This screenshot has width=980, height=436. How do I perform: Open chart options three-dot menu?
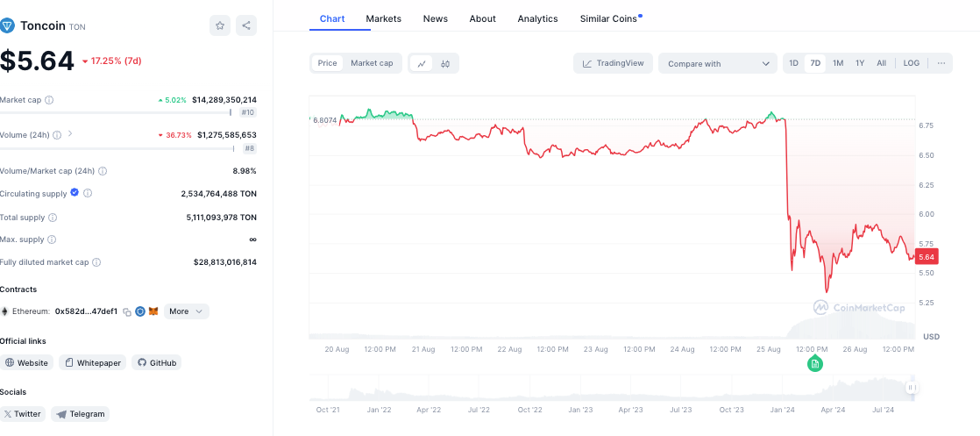[x=941, y=63]
